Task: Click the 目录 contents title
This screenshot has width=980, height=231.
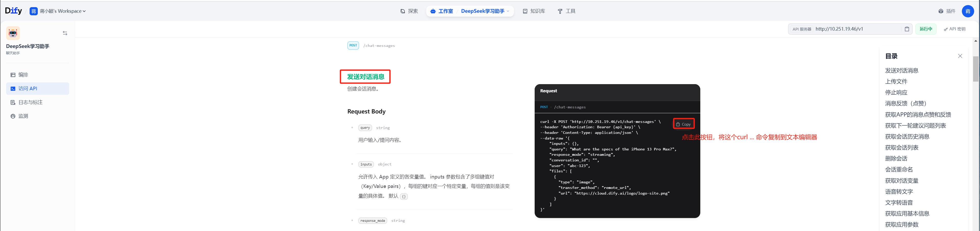Action: (x=891, y=56)
